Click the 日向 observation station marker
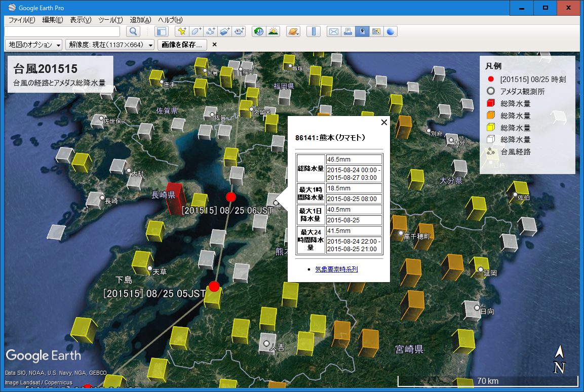This screenshot has height=392, width=584. coord(477,308)
